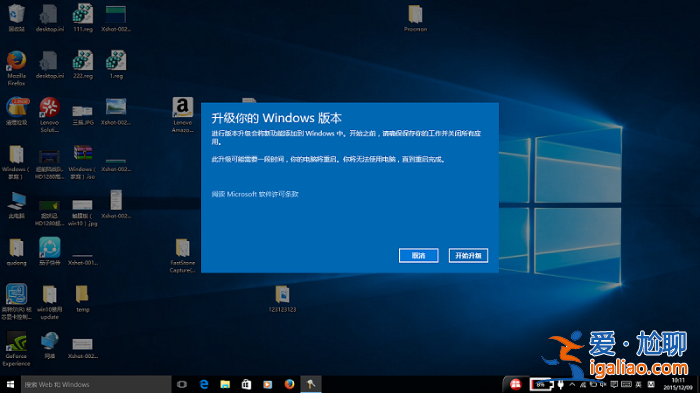The width and height of the screenshot is (700, 395).
Task: Click the 英 input language indicator
Action: point(638,384)
